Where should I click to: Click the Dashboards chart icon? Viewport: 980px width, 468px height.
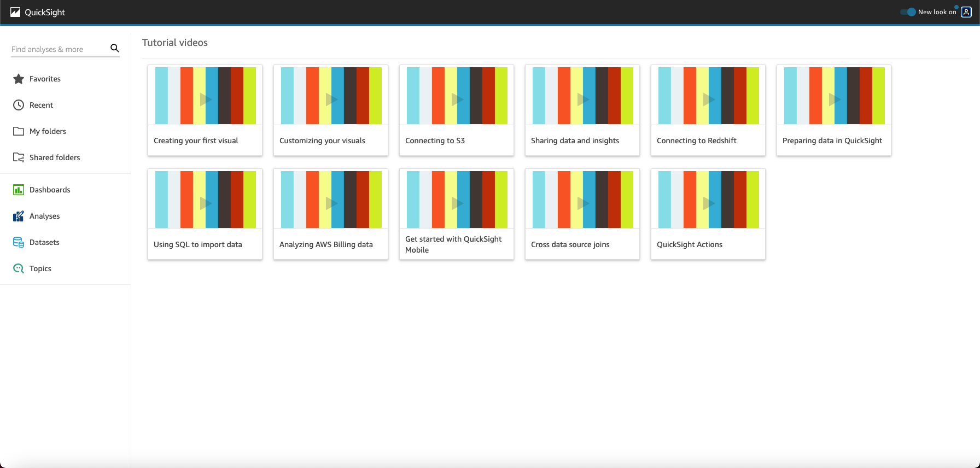click(19, 190)
